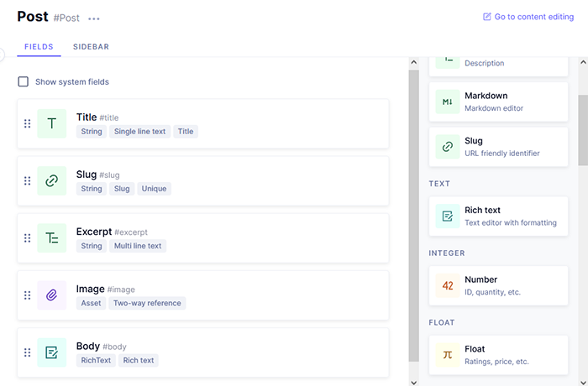The image size is (588, 386).
Task: Add a Float field
Action: (x=498, y=355)
